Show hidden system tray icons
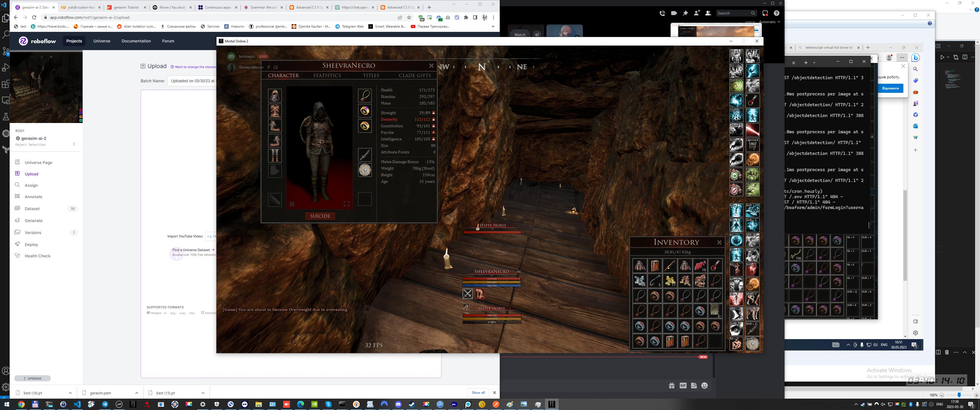Screen dimensions: 980x410 point(856,404)
